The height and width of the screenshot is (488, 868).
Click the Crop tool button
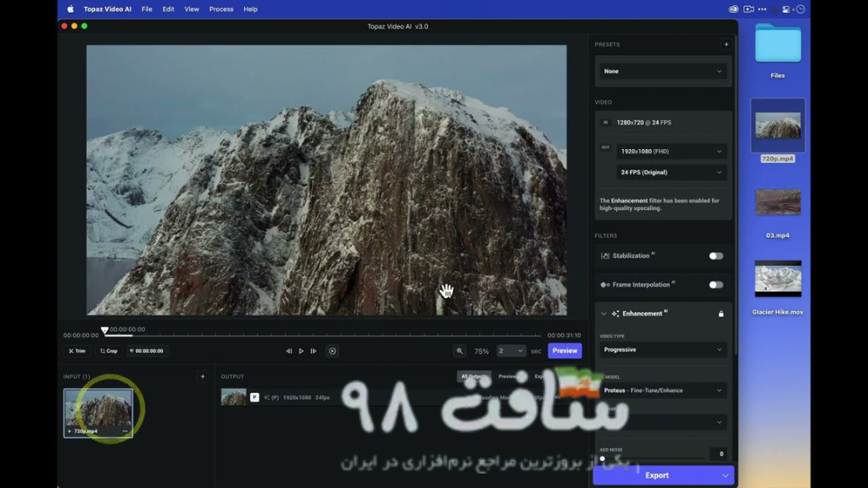pos(108,351)
